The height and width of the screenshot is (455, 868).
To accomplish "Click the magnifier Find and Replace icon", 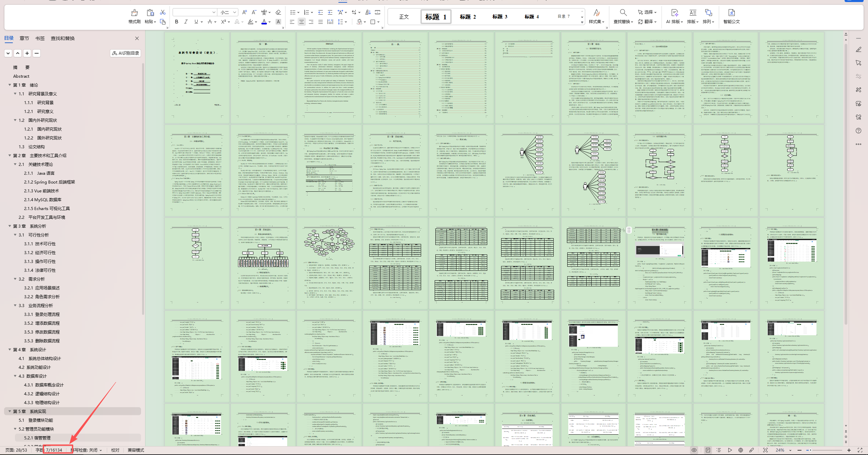I will pos(623,13).
